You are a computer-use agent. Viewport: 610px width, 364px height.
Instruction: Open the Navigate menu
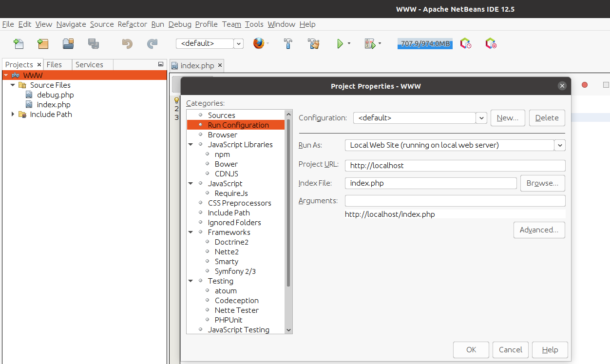click(71, 24)
